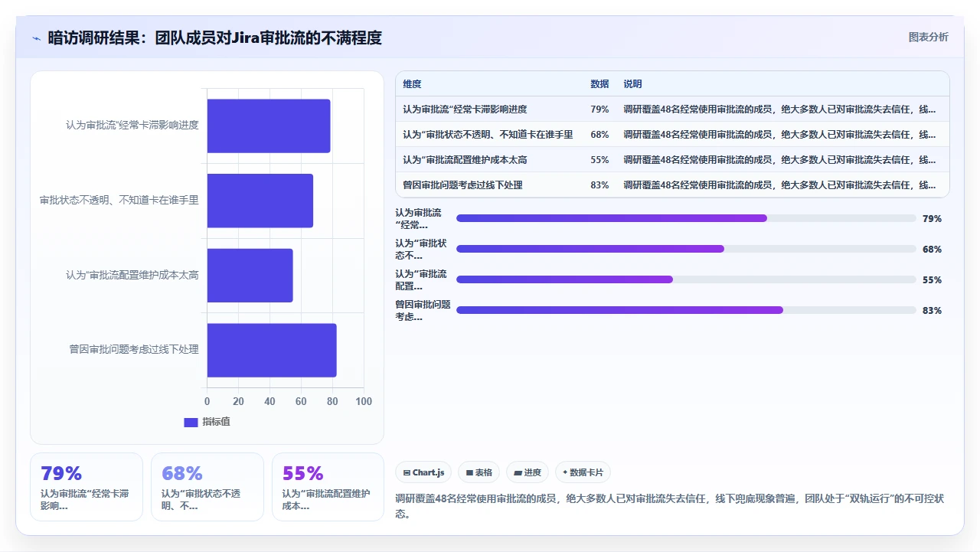Select the 数据卡片 tag
This screenshot has width=980, height=552.
(583, 472)
